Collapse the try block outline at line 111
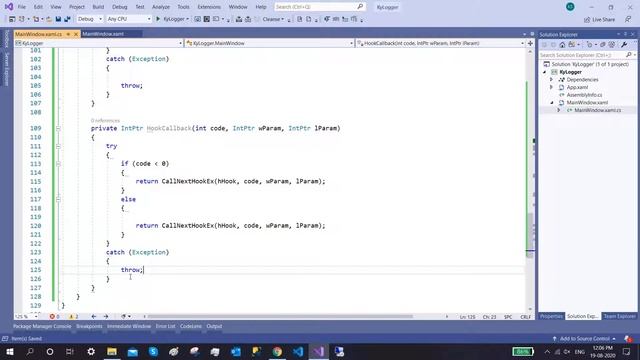 (58, 146)
